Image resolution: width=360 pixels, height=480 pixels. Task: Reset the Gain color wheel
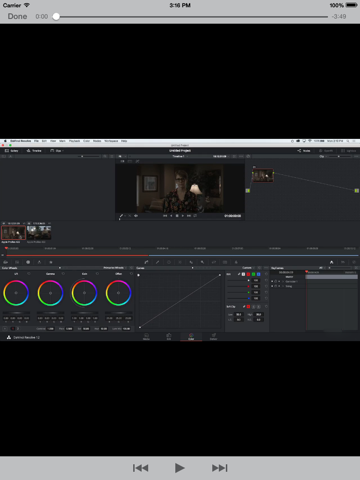point(97,274)
